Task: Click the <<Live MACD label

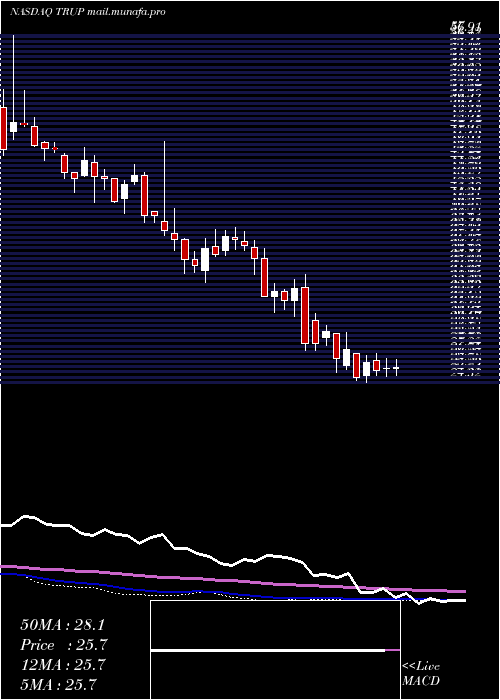Action: (x=421, y=674)
